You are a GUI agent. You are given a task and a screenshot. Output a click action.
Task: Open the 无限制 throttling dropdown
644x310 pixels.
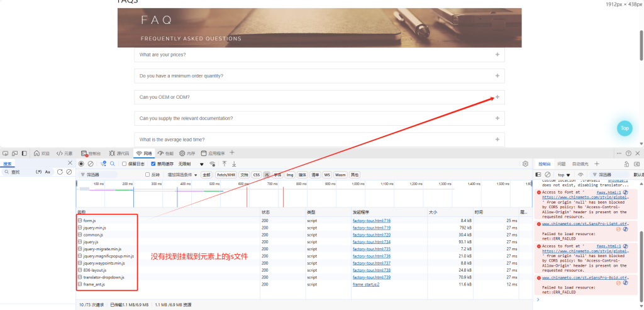(191, 164)
